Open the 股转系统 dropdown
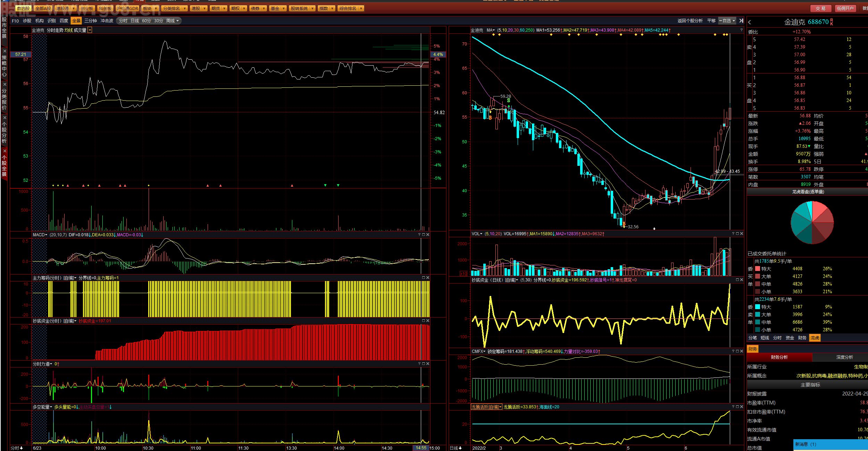The height and width of the screenshot is (451, 868). (x=302, y=9)
